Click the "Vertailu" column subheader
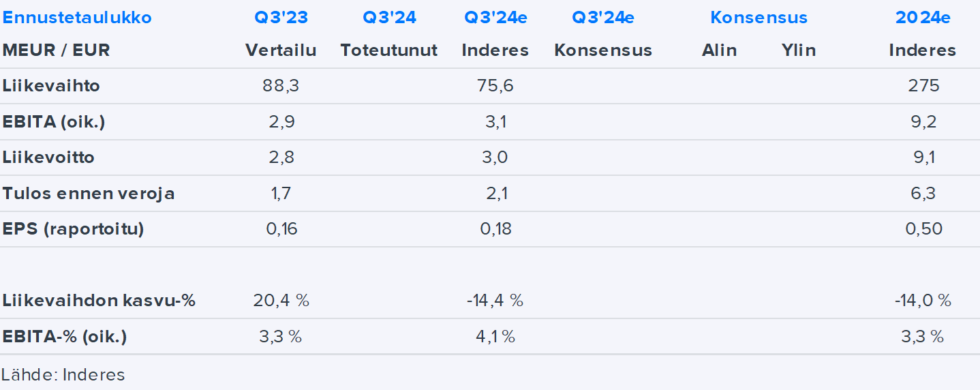980x390 pixels. 281,50
